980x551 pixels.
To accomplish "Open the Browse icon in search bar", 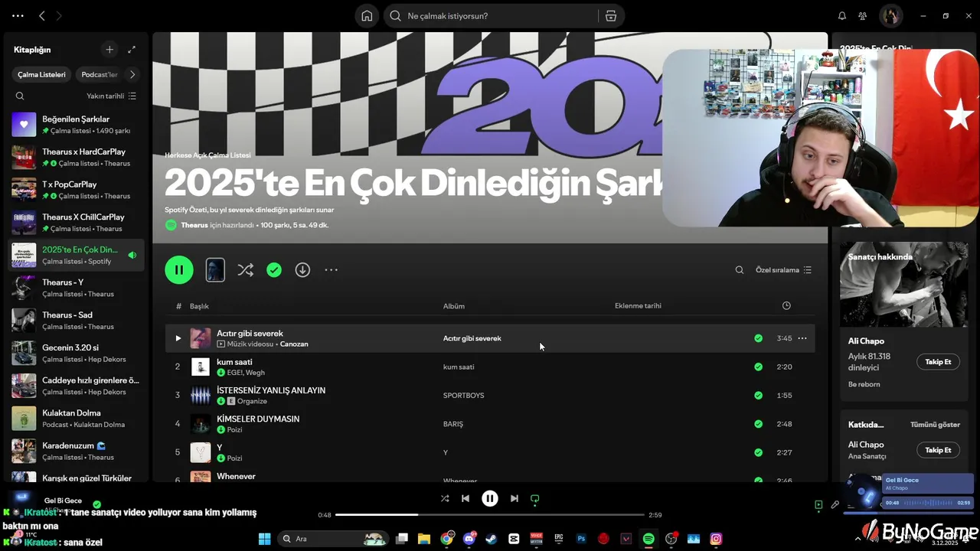I will click(x=611, y=16).
